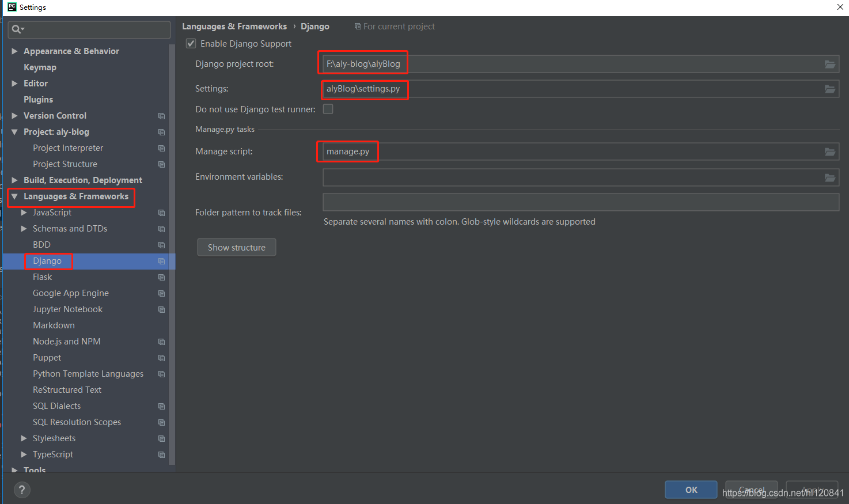Click project-level icon beside Version Control
849x504 pixels.
click(x=162, y=116)
